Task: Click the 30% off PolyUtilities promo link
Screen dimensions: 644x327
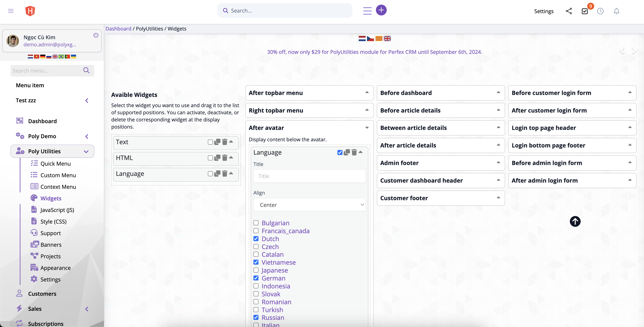Action: (375, 52)
